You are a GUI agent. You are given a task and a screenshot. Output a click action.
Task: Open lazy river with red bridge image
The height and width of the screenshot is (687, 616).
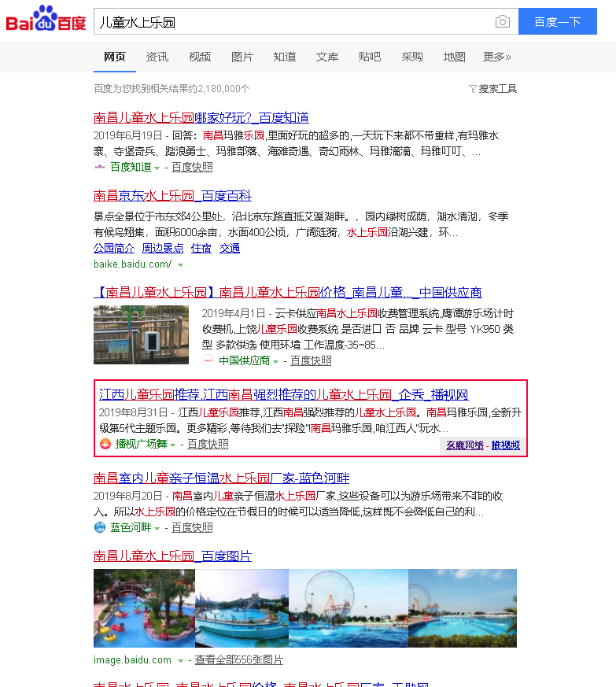144,608
